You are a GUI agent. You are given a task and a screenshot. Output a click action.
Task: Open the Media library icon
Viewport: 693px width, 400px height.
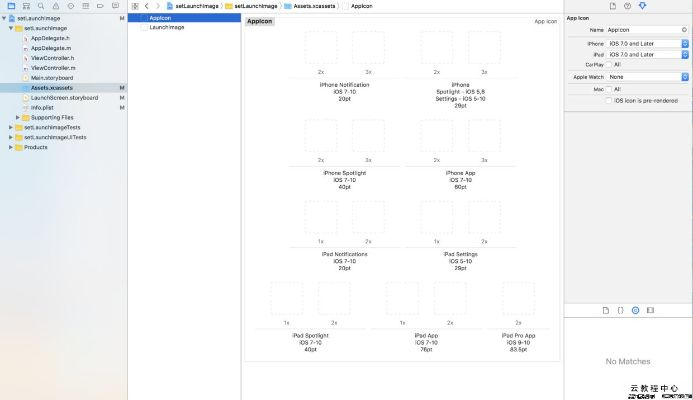click(x=650, y=311)
